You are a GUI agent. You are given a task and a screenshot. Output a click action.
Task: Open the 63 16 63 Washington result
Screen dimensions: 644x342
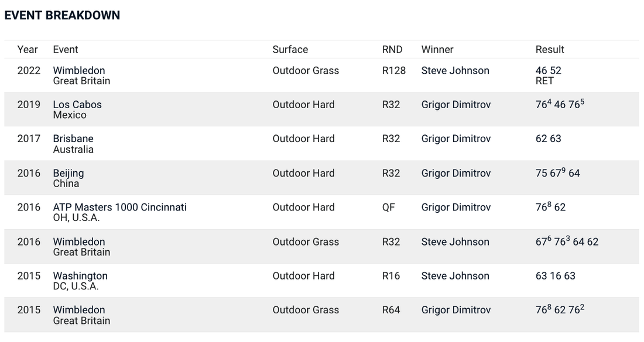555,276
